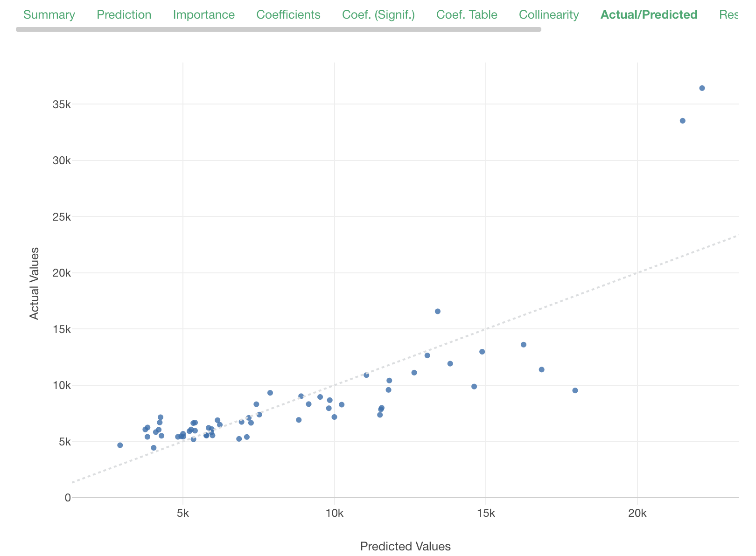The image size is (756, 556).
Task: Click the 25k y-axis label
Action: click(61, 217)
